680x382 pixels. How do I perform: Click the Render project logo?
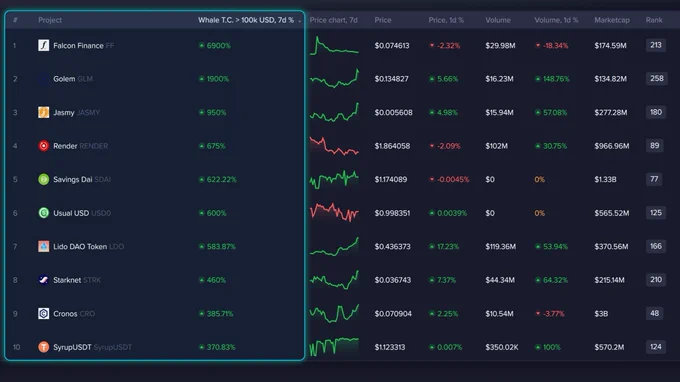click(x=43, y=146)
